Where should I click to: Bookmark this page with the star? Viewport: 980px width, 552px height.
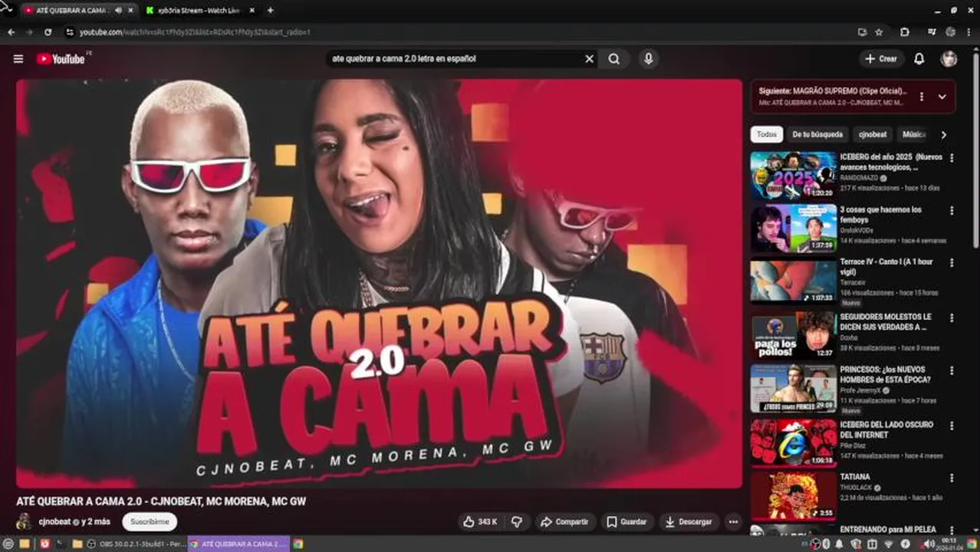tap(879, 32)
